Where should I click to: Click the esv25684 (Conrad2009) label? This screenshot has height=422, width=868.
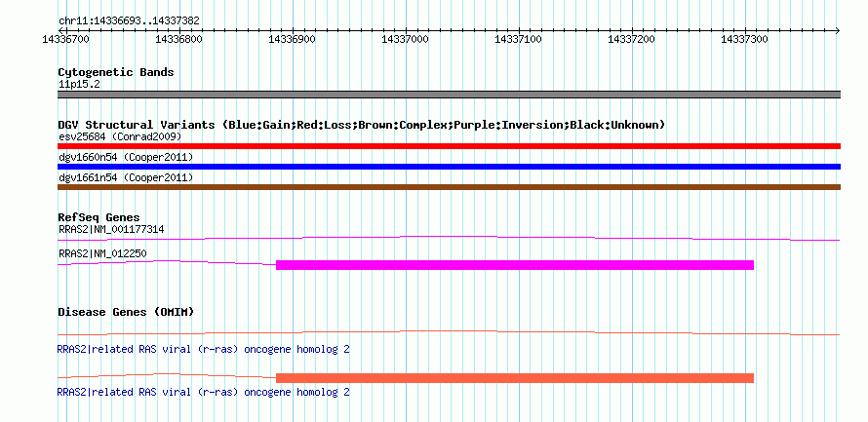(120, 136)
